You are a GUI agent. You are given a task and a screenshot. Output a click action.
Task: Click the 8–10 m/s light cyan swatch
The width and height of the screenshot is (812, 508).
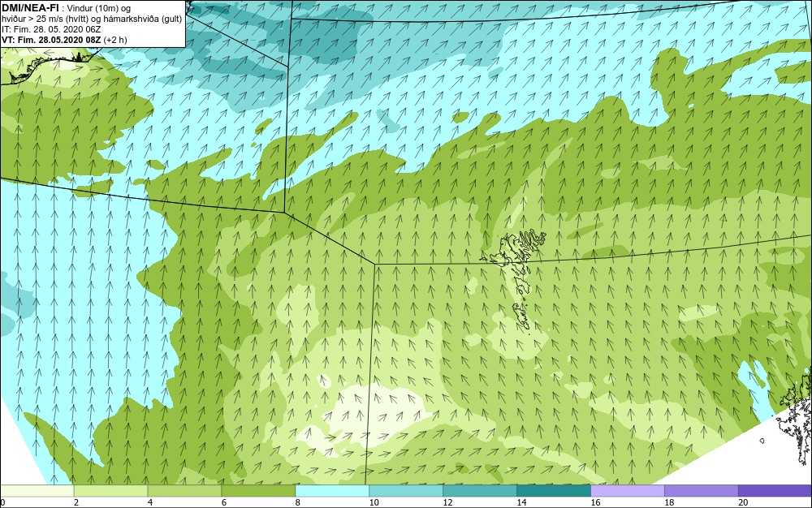tap(332, 491)
